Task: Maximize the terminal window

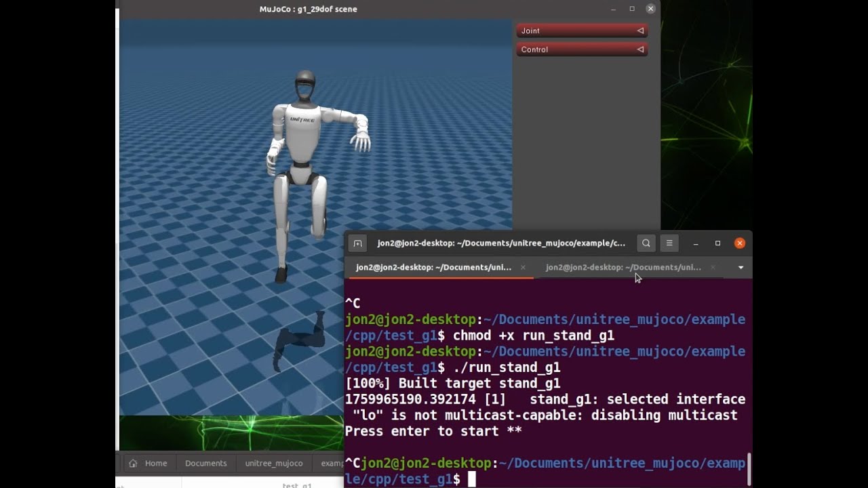Action: pos(717,243)
